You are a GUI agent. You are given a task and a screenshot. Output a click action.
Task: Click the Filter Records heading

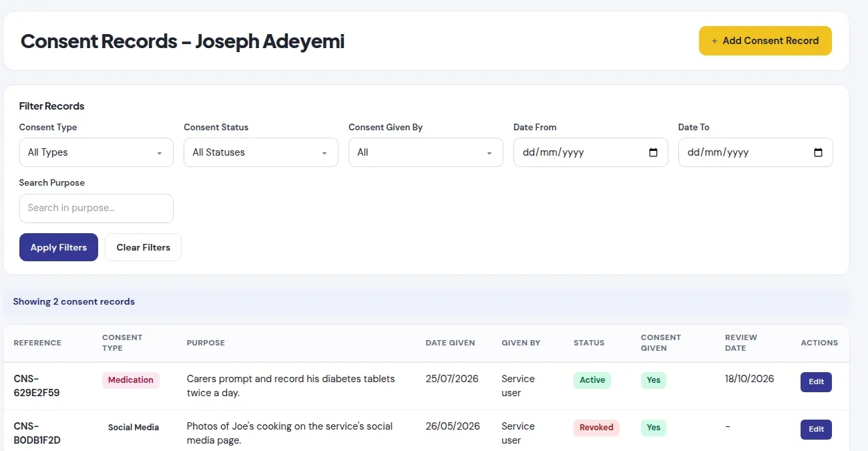(x=51, y=106)
